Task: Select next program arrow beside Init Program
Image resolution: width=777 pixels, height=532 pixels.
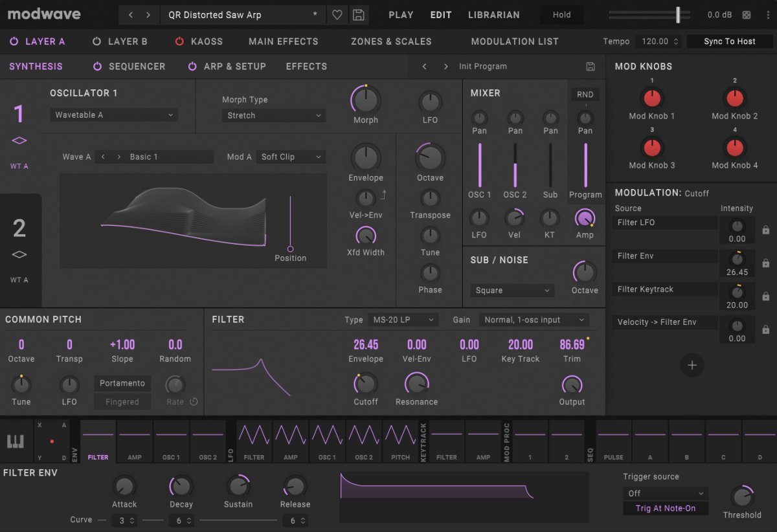Action: click(x=445, y=67)
